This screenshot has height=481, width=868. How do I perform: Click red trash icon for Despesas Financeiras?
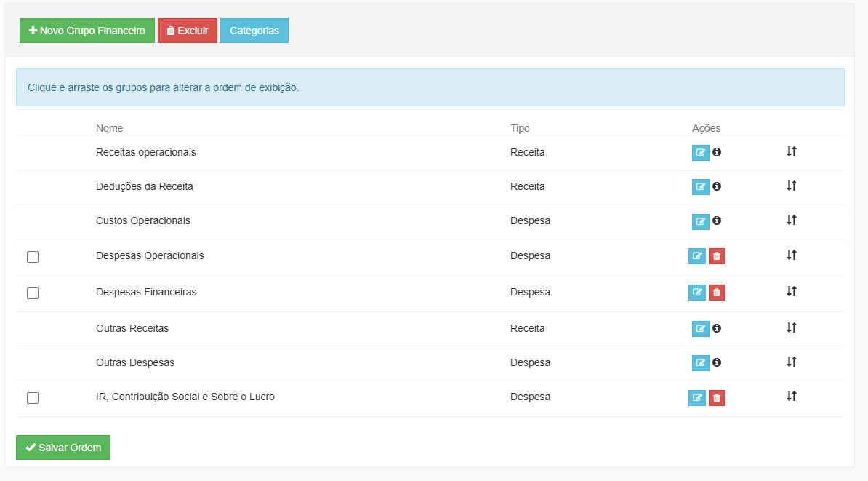pyautogui.click(x=717, y=293)
